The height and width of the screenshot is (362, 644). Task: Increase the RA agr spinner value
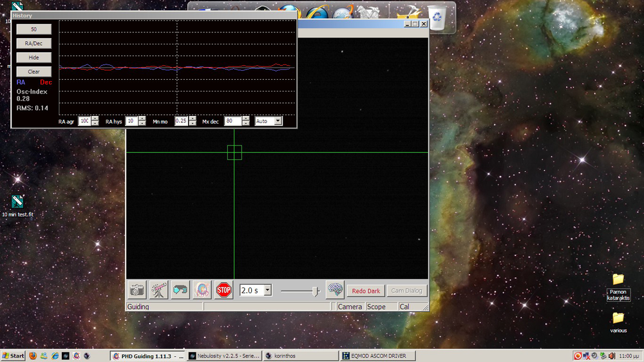click(95, 119)
